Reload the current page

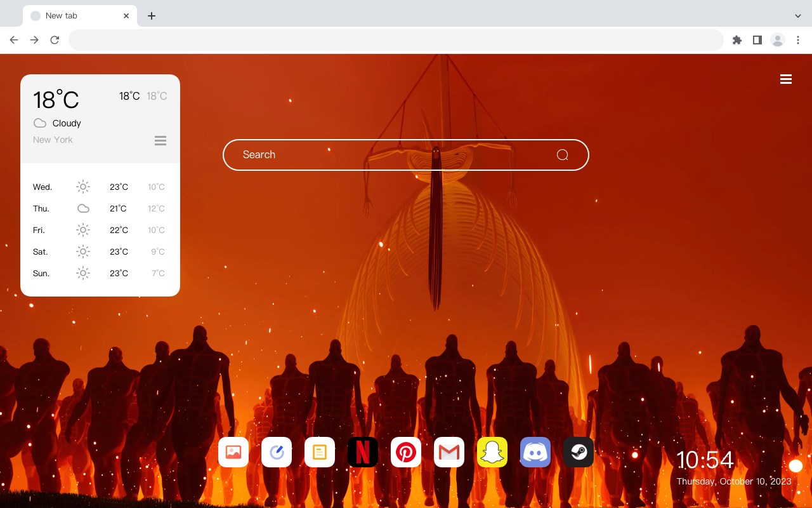point(55,40)
